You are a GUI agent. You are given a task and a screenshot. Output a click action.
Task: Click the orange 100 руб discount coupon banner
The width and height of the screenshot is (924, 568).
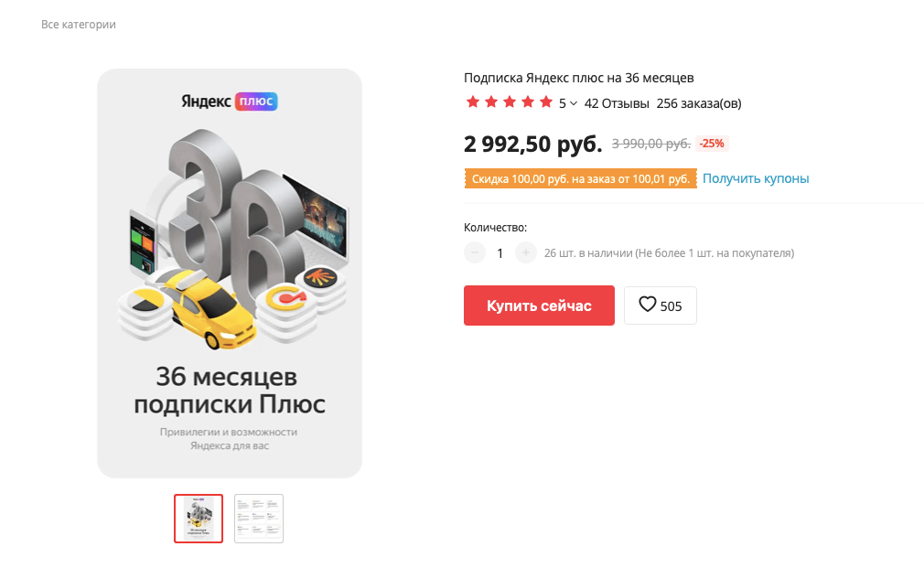578,178
